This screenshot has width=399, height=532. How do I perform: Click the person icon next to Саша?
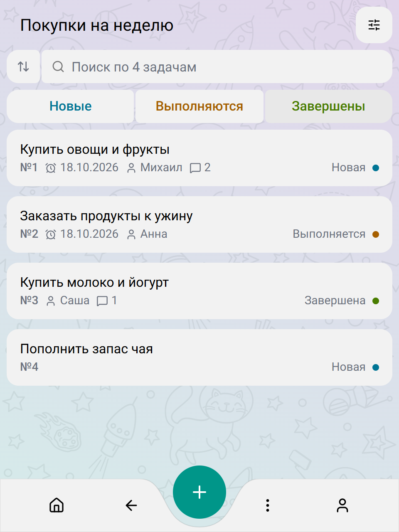click(x=51, y=301)
